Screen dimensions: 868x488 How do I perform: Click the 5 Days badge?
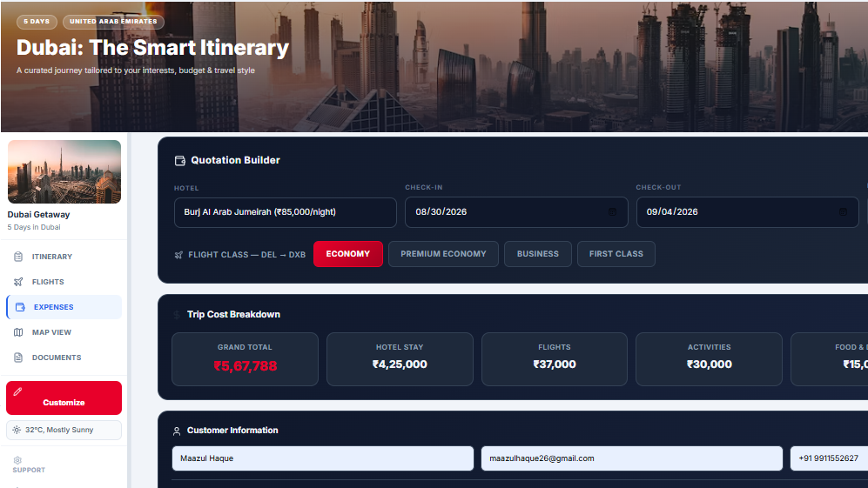[37, 22]
